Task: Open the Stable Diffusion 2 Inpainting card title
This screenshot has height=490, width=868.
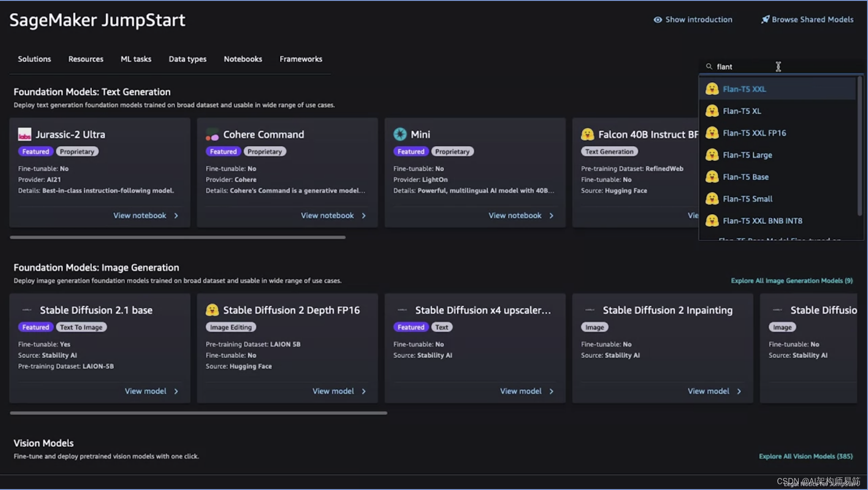Action: point(668,310)
